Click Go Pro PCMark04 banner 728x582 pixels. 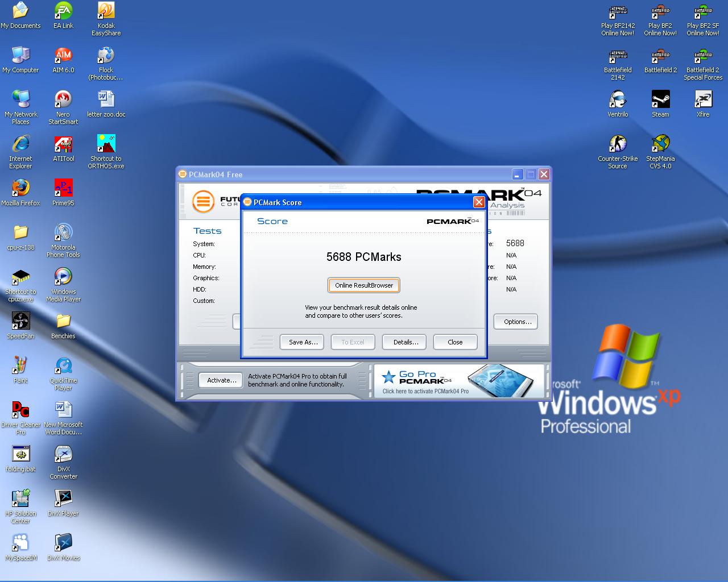(459, 381)
